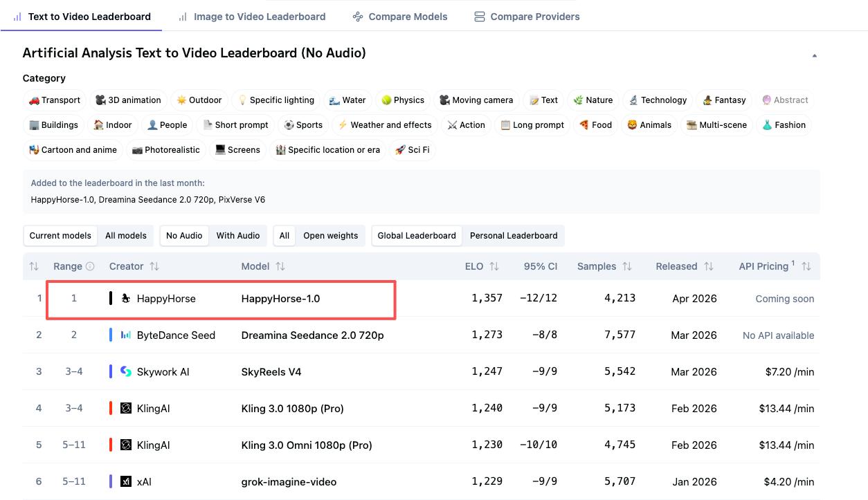Click the xAI logo beside grok-imagine-video
Image resolution: width=868 pixels, height=500 pixels.
tap(127, 481)
